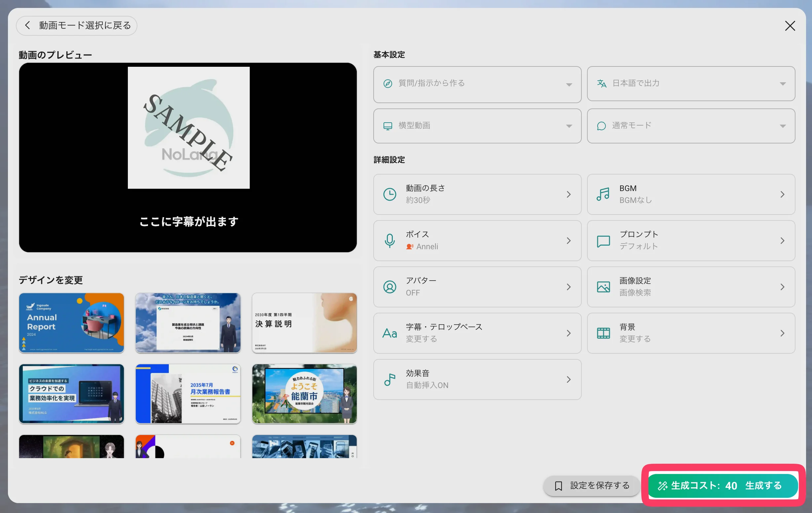Select the forest cabin design thumbnail
The image size is (812, 513).
point(71,446)
